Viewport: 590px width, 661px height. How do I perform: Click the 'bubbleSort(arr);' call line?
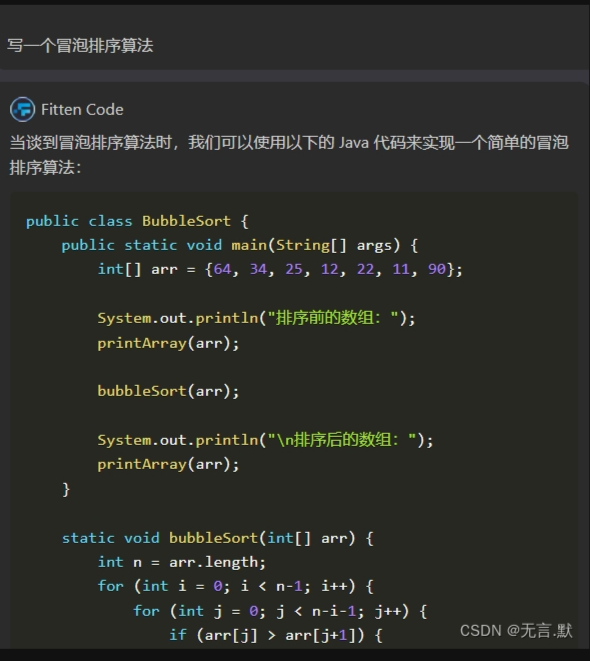coord(168,391)
